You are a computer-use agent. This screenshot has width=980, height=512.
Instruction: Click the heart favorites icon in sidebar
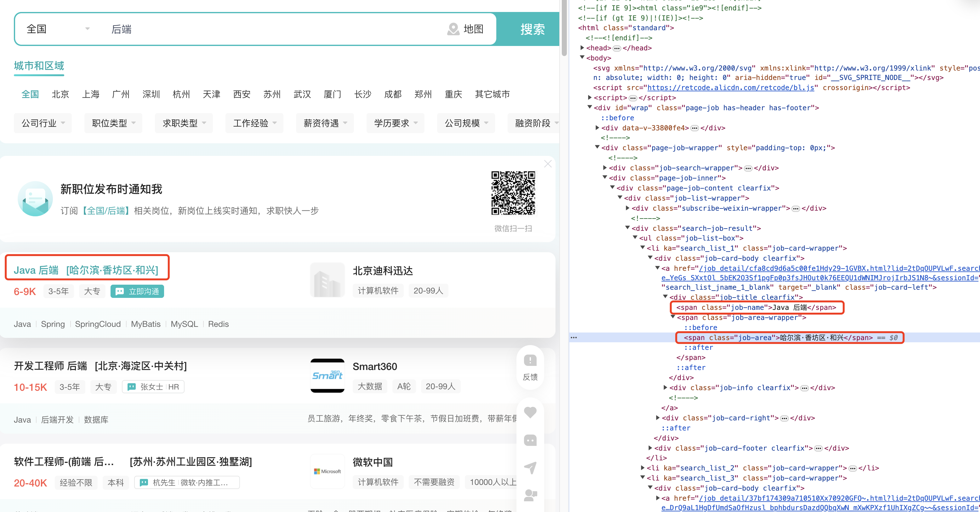coord(530,412)
